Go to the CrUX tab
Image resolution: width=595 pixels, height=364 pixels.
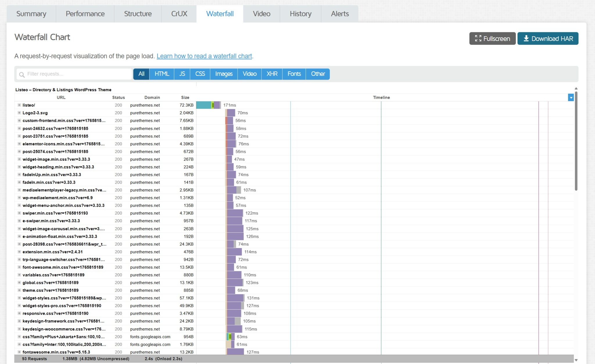179,14
